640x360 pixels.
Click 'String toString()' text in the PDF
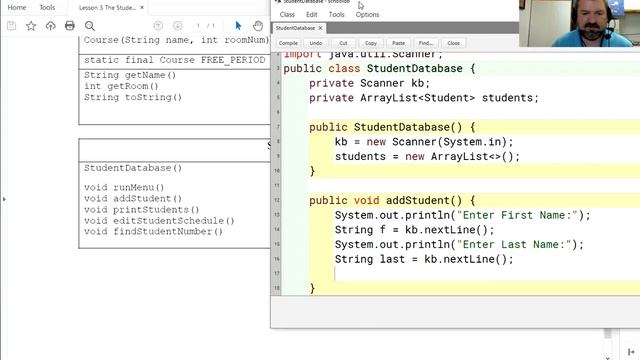tap(133, 97)
